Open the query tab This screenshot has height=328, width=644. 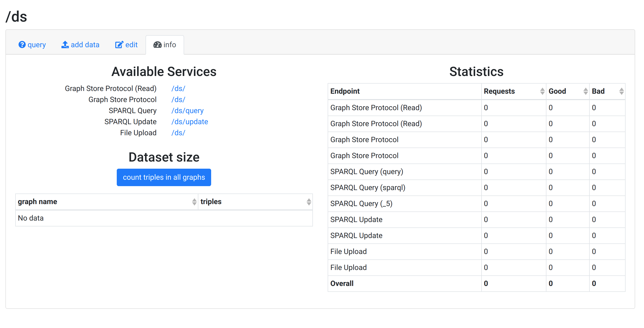click(x=36, y=45)
